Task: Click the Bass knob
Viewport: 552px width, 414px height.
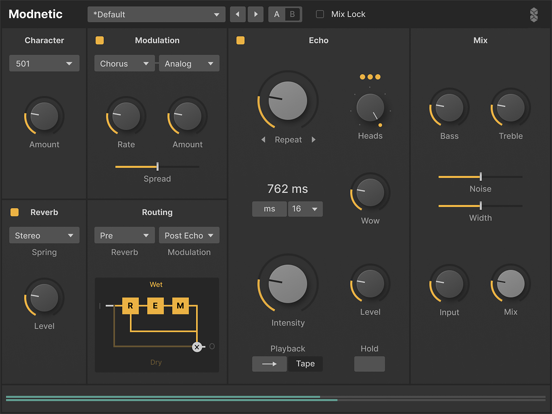Action: [x=449, y=107]
